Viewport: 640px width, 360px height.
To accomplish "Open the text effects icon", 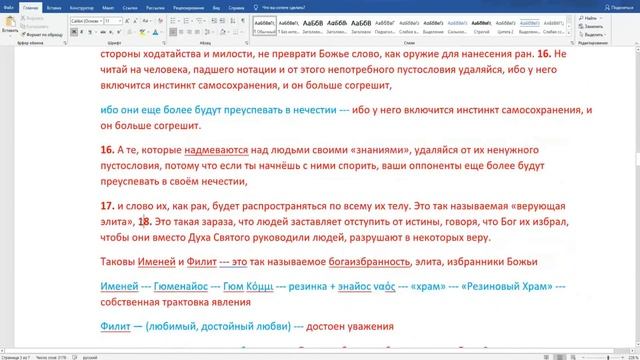I will tap(130, 32).
